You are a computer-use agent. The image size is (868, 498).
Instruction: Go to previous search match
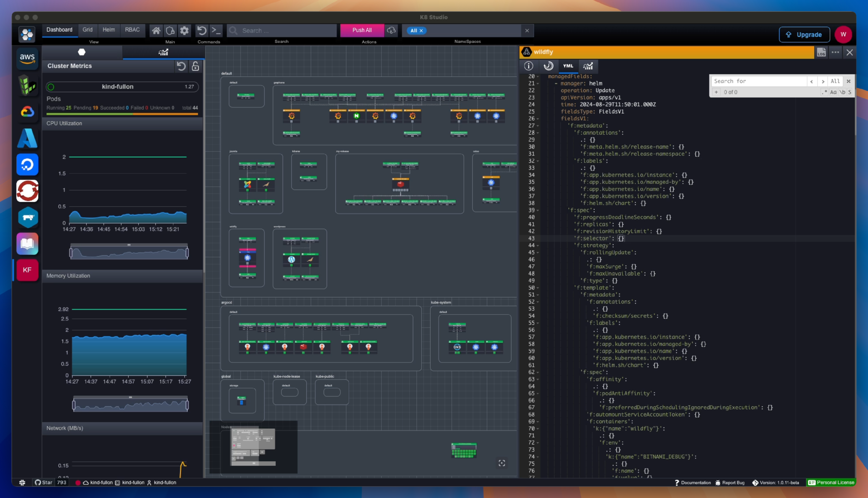coord(811,81)
